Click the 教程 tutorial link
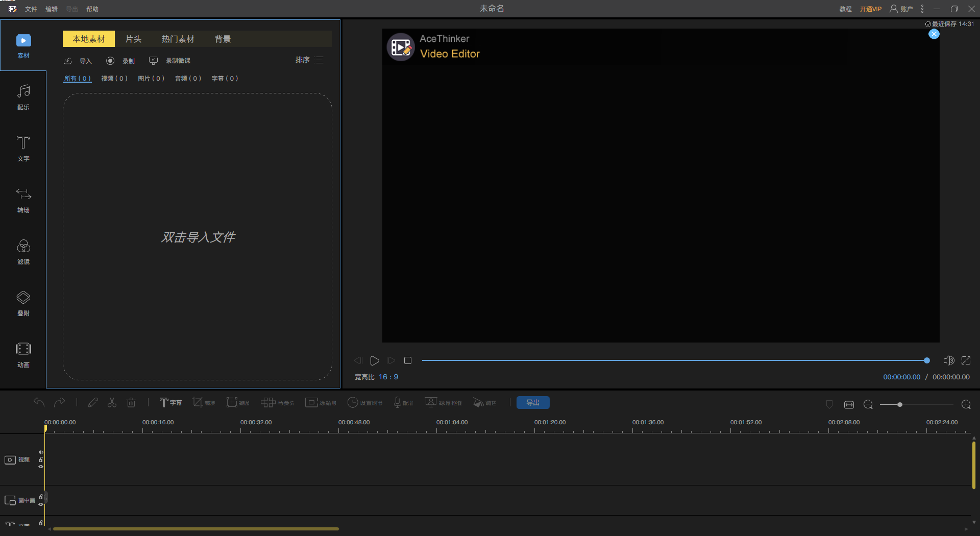The image size is (980, 536). point(846,9)
